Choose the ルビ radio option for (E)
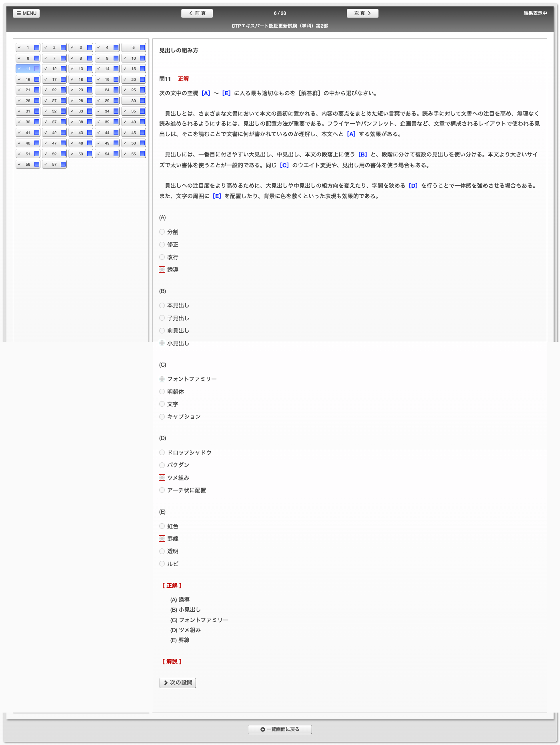This screenshot has width=560, height=745. coord(162,564)
